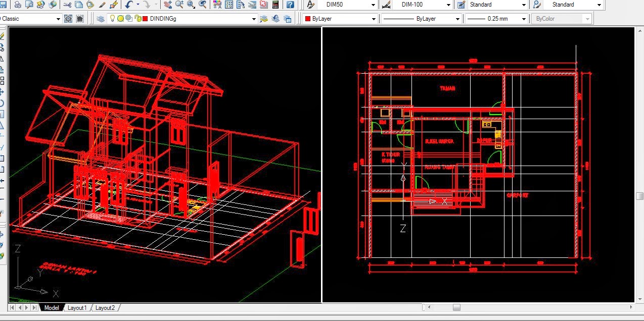This screenshot has width=644, height=321.
Task: Open the QuickCalc calculator
Action: [x=275, y=5]
